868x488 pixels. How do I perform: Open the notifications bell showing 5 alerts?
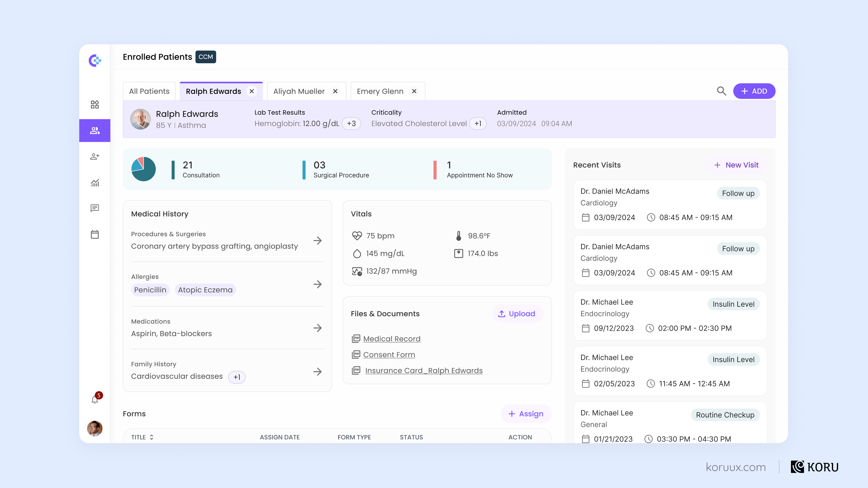coord(95,399)
